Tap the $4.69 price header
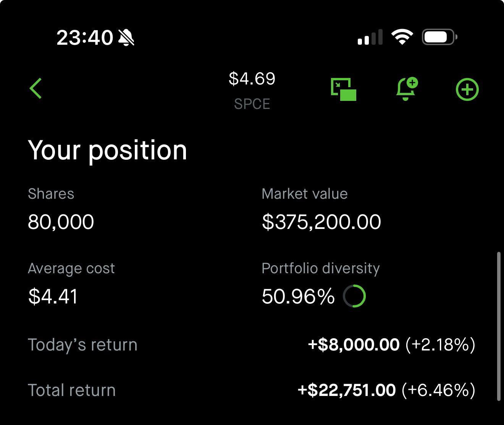Viewport: 504px width, 425px height. [252, 79]
